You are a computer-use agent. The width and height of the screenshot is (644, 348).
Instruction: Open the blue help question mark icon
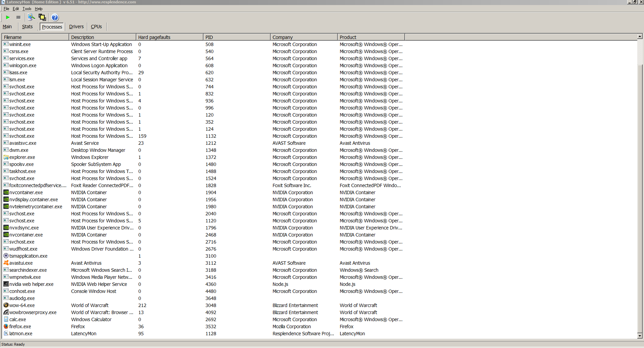click(55, 17)
